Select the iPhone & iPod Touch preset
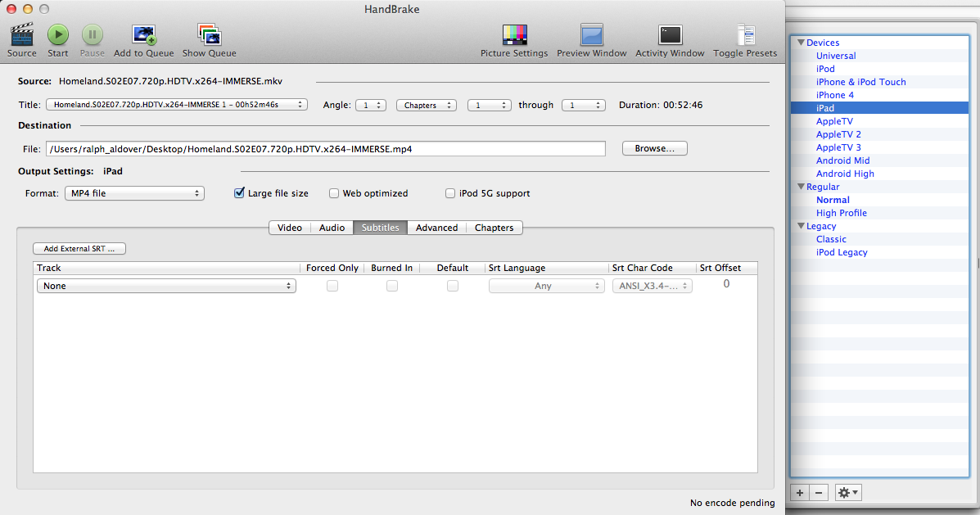 860,82
